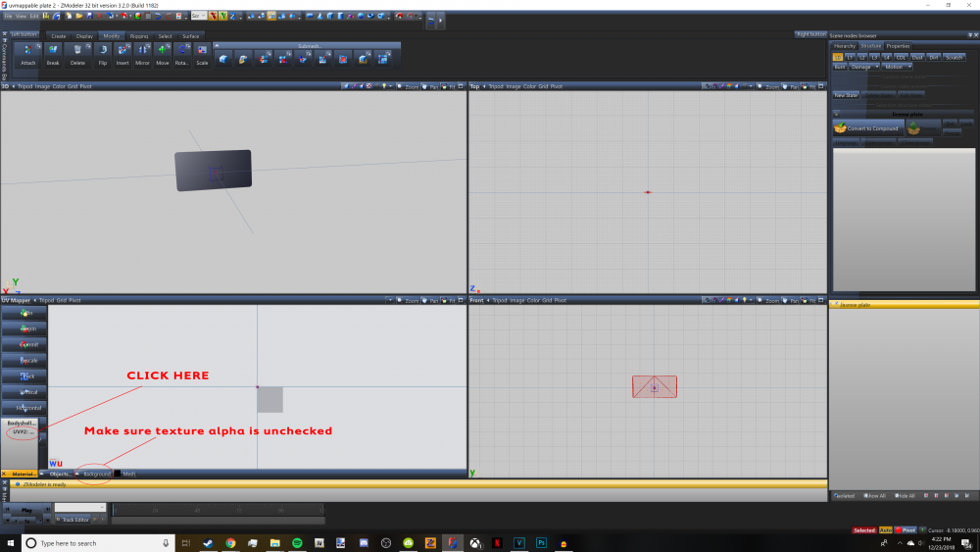
Task: Open the Properties tab in Scene nodes browser
Action: click(898, 46)
